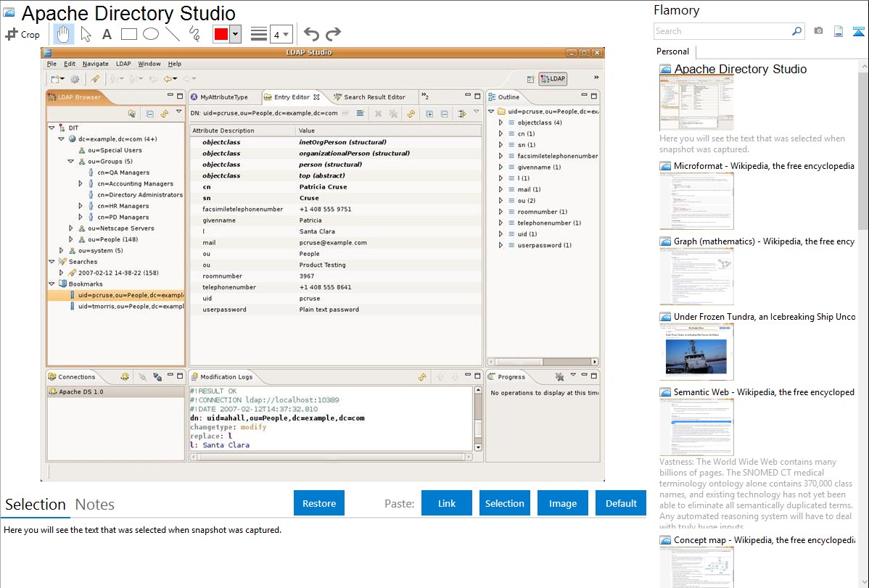The width and height of the screenshot is (869, 588).
Task: Click in the Flamory search field
Action: (x=722, y=31)
